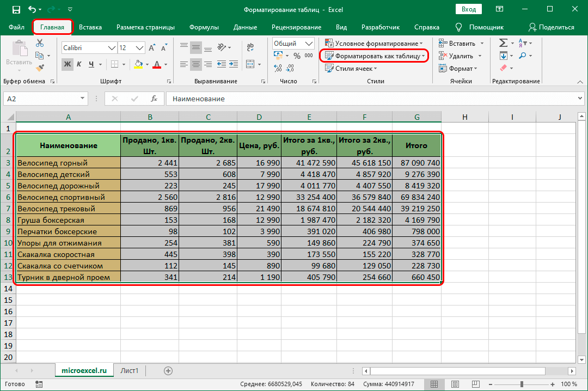
Task: Toggle center horizontal alignment
Action: (197, 64)
